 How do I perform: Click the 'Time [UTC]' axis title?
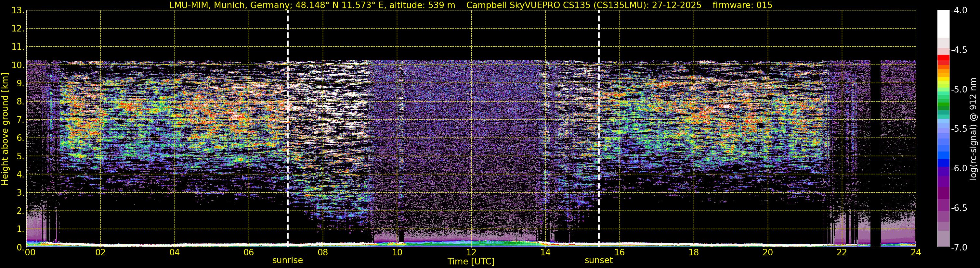coord(471,262)
